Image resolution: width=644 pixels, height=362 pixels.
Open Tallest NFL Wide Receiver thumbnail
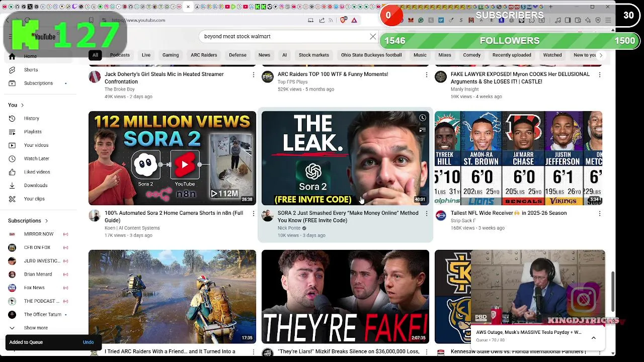518,158
